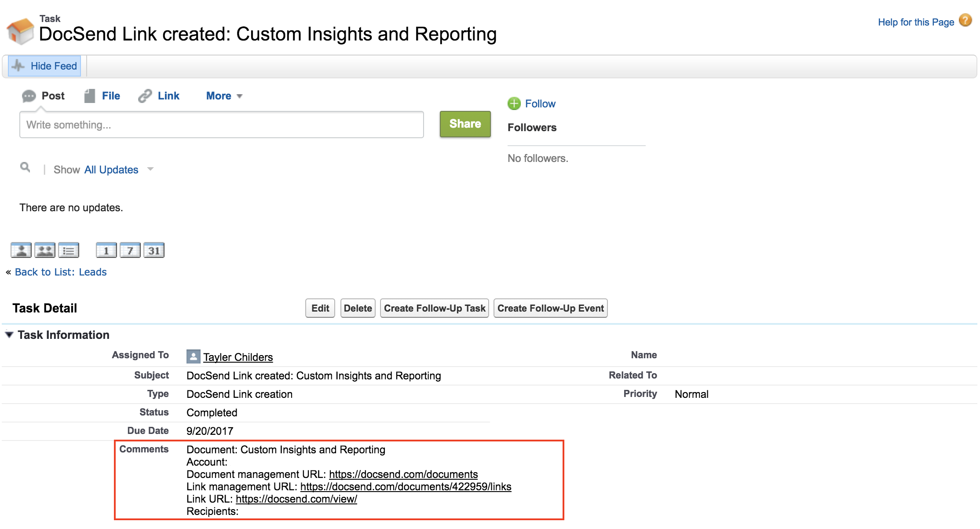Open Help for this Page link
980x529 pixels.
916,22
